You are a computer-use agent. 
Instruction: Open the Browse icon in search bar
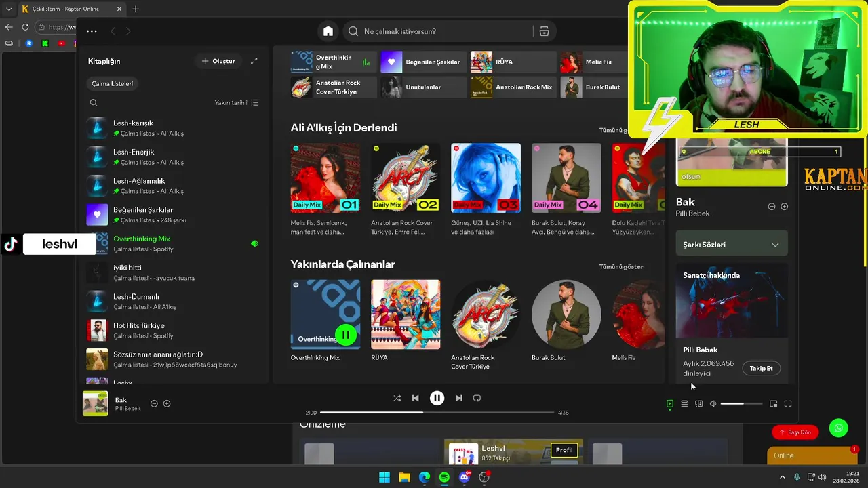tap(544, 31)
